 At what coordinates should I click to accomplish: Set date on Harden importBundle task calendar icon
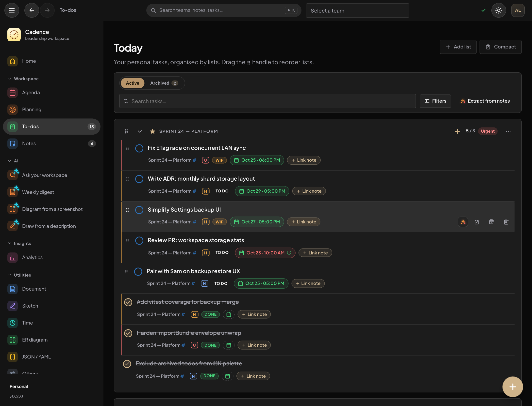tap(229, 345)
